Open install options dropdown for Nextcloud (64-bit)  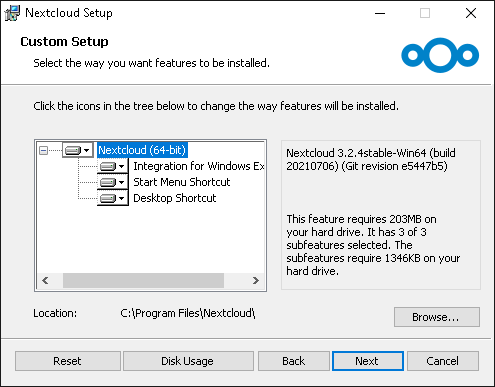point(78,150)
